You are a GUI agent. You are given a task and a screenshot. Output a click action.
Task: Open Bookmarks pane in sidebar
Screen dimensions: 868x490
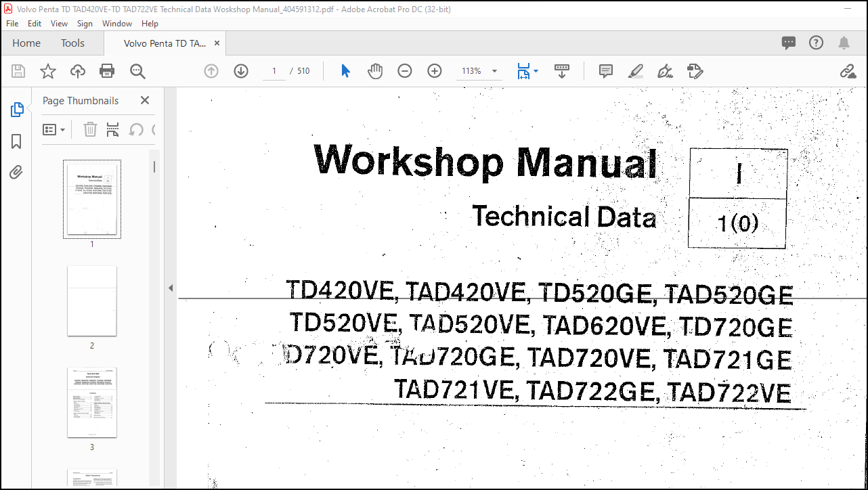[x=17, y=141]
